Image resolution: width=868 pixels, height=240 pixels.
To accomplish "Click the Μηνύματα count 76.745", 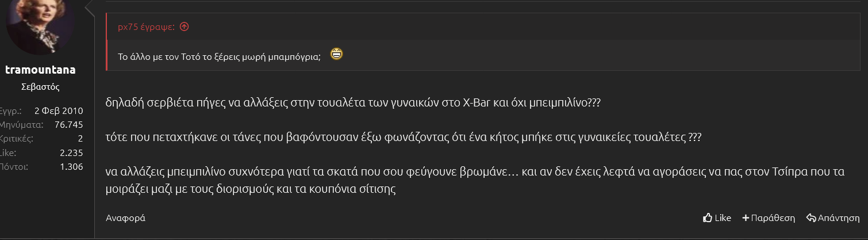I will coord(69,125).
